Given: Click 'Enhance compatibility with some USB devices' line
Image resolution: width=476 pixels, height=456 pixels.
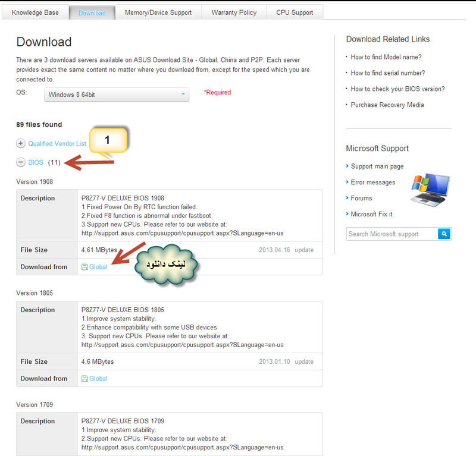Looking at the screenshot, I should 150,328.
